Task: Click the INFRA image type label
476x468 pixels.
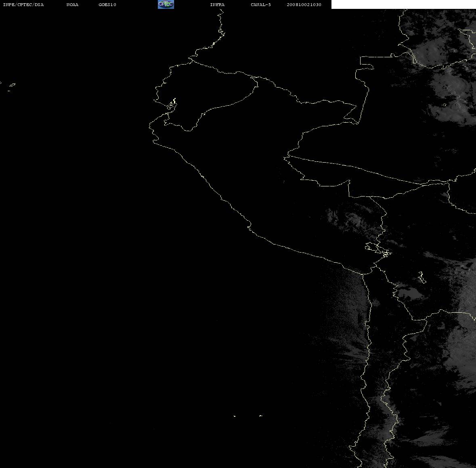Action: (x=217, y=4)
